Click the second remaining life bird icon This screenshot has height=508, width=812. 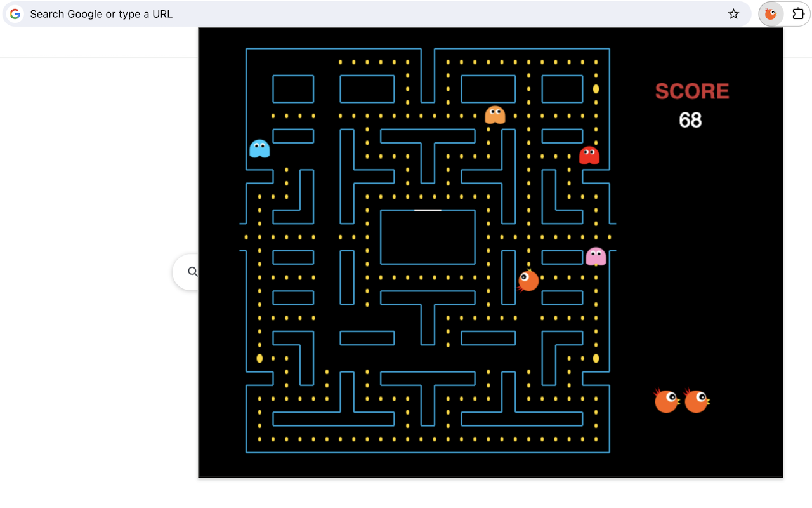[x=696, y=399]
